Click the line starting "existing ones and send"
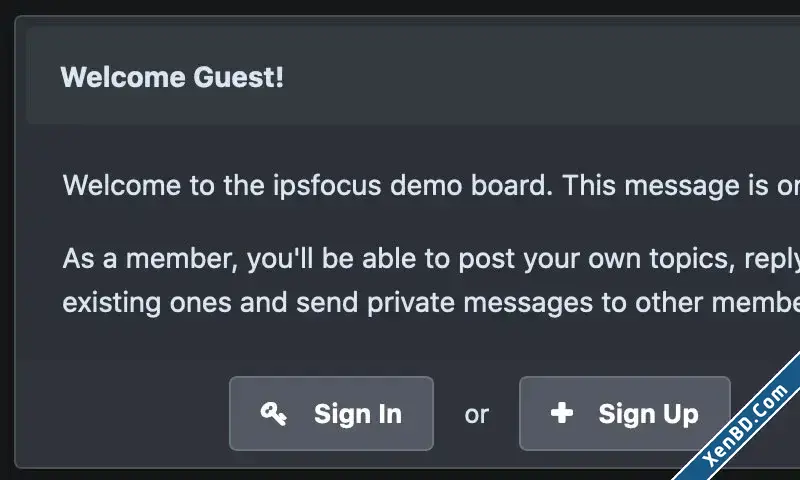Viewport: 800px width, 480px height. 431,303
